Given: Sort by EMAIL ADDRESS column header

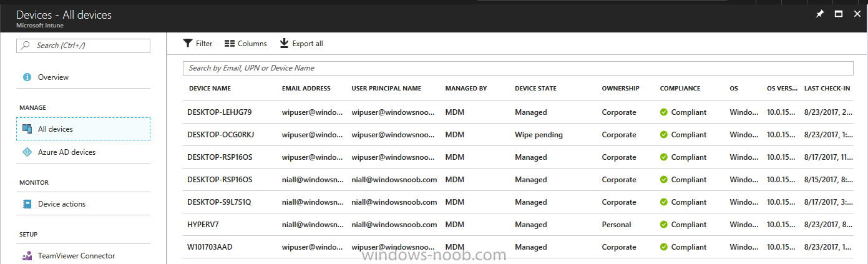Looking at the screenshot, I should tap(306, 89).
